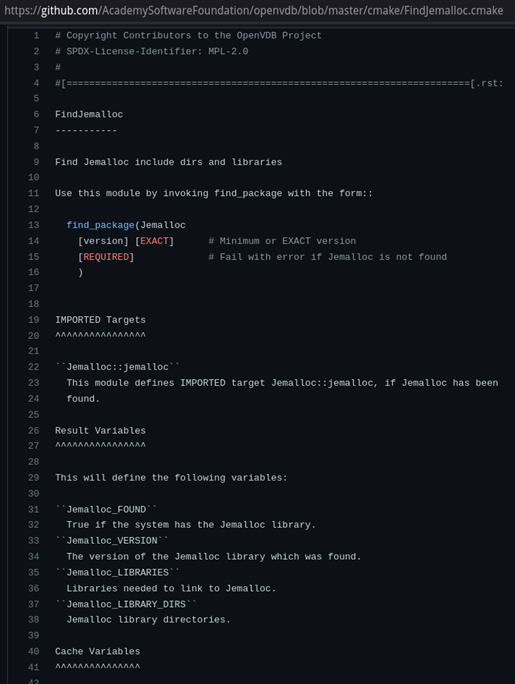
Task: Click the Copyright Contributors comment line
Action: click(188, 36)
